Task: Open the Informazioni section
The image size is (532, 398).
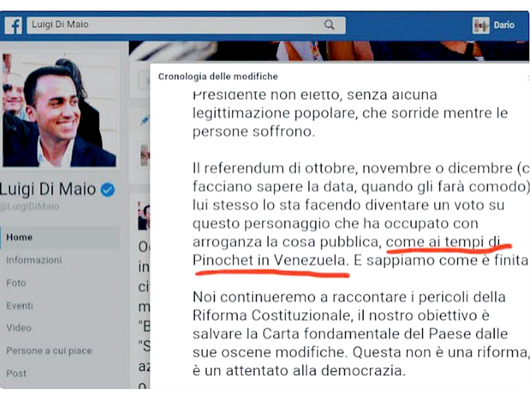Action: [34, 260]
